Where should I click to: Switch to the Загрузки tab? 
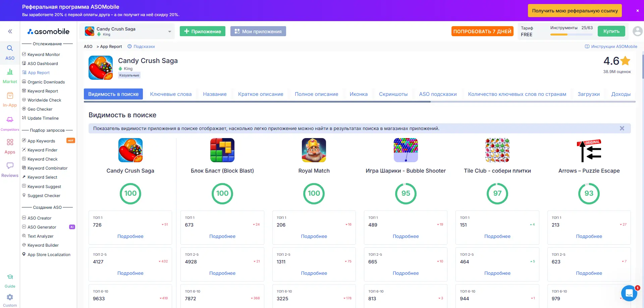[589, 94]
